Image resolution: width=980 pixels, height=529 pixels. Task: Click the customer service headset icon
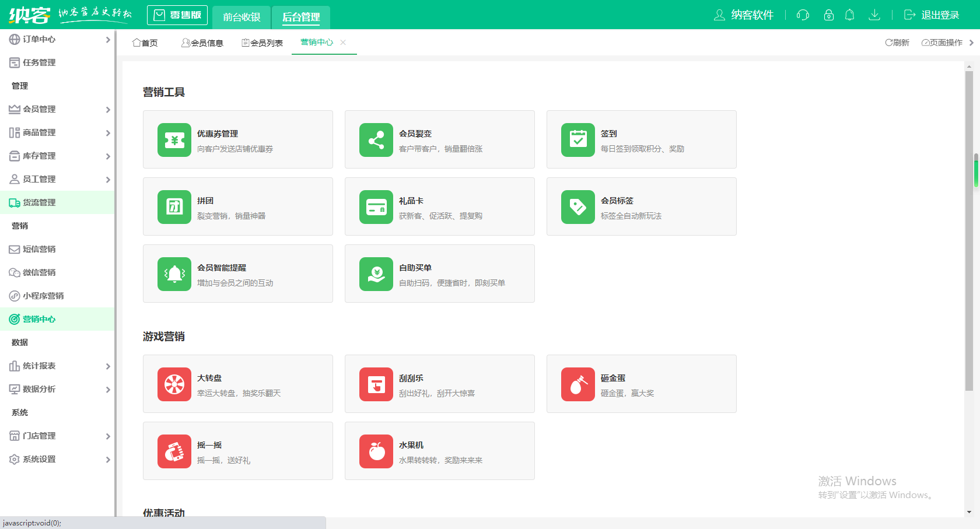803,15
